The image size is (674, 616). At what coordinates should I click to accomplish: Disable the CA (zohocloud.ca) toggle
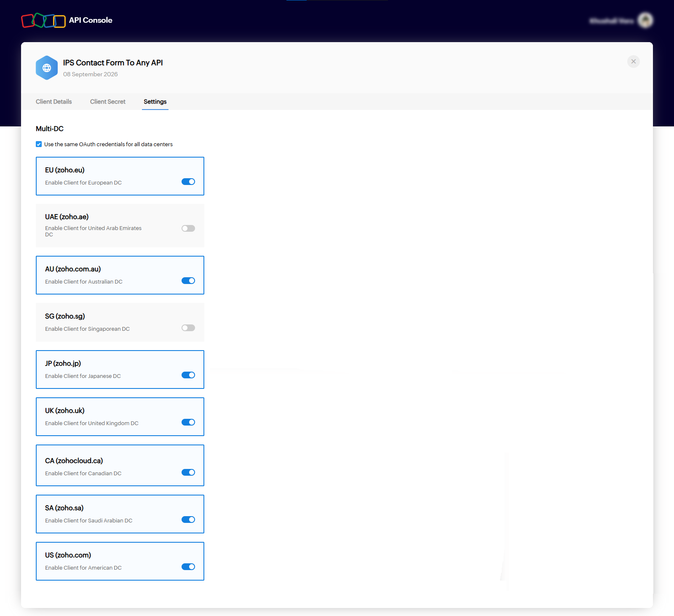coord(188,472)
